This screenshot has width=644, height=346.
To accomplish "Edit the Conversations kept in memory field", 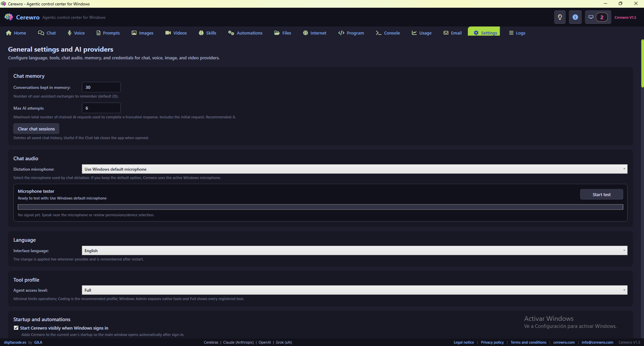I will (x=101, y=87).
